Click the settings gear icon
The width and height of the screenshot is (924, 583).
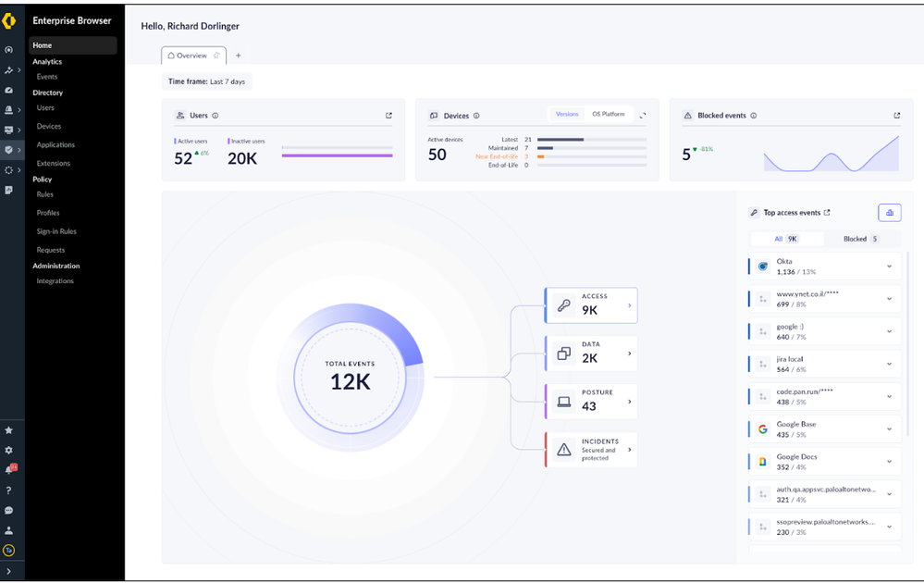(9, 450)
